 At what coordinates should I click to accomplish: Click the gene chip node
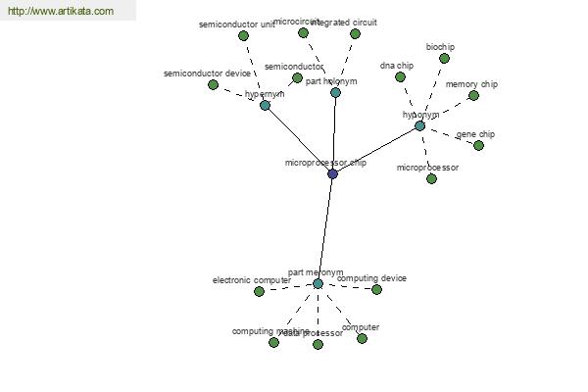[x=478, y=146]
